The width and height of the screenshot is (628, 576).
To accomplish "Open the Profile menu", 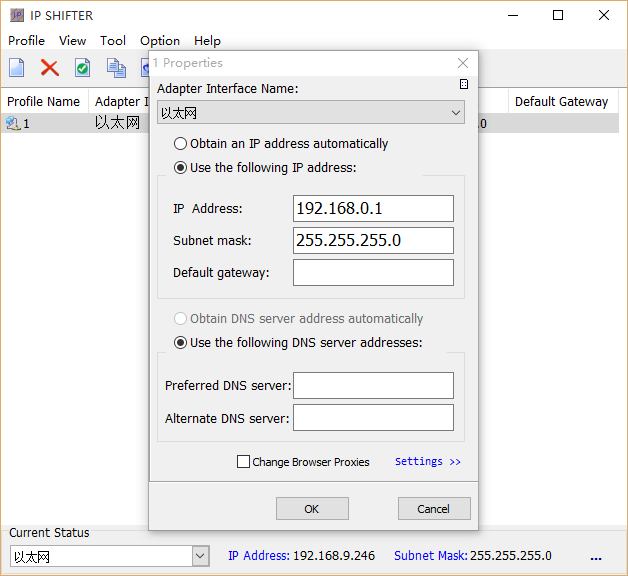I will click(26, 41).
